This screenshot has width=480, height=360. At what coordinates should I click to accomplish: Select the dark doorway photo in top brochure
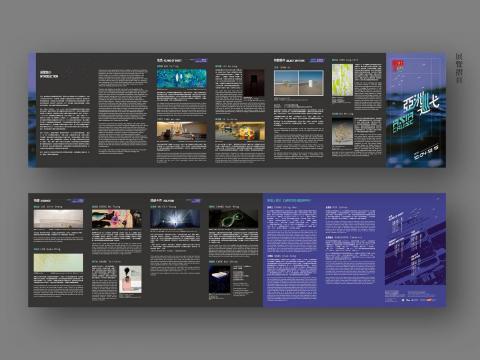(x=254, y=83)
